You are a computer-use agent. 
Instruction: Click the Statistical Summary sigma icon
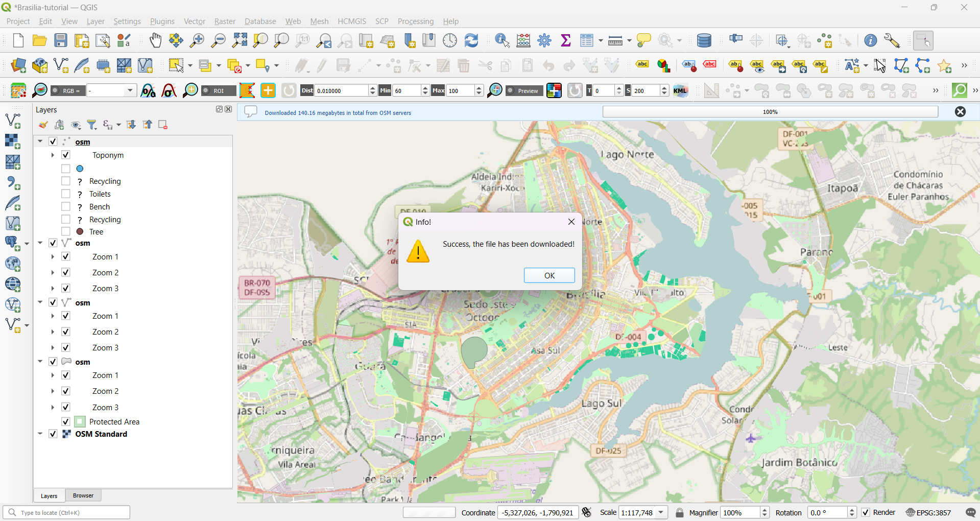pos(565,40)
